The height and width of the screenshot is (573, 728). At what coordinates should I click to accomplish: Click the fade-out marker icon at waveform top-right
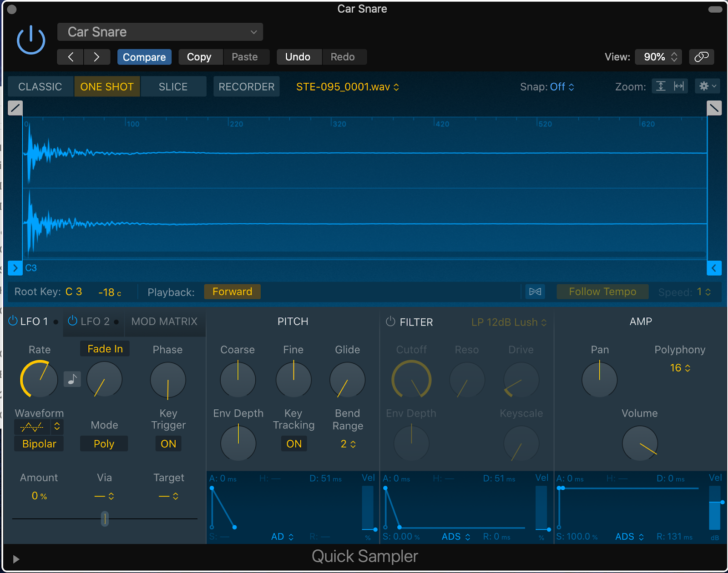[714, 108]
